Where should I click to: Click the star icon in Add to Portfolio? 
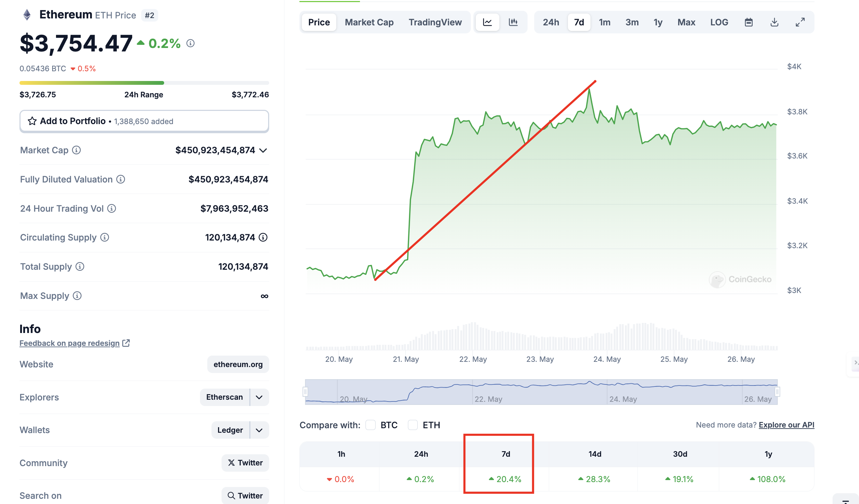point(32,121)
